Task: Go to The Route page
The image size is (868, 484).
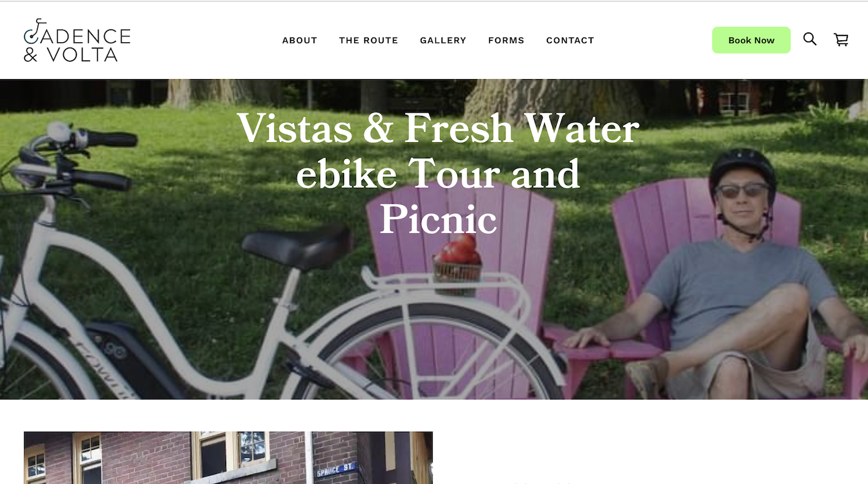Action: 368,40
